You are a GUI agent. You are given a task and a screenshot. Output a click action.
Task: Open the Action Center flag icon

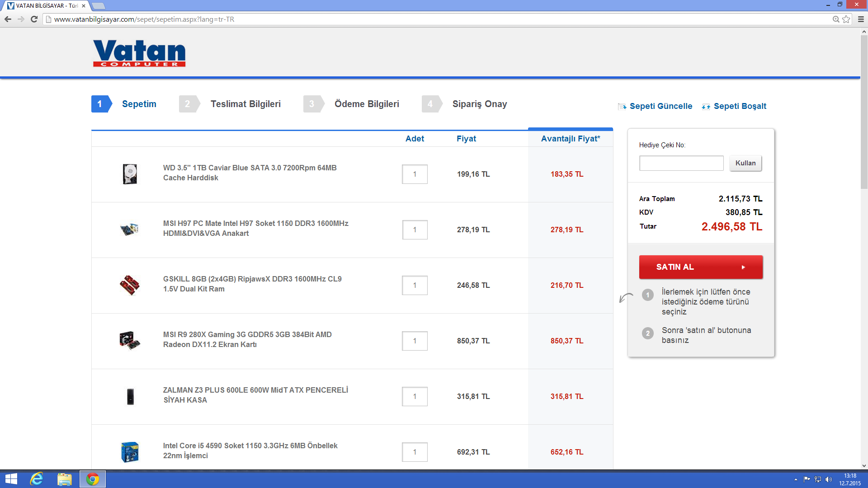pos(807,479)
